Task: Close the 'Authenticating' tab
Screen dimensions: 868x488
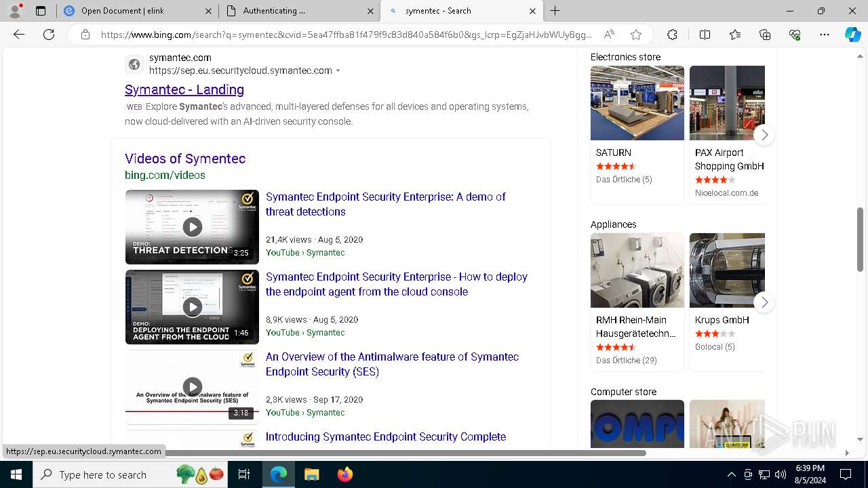Action: [370, 11]
